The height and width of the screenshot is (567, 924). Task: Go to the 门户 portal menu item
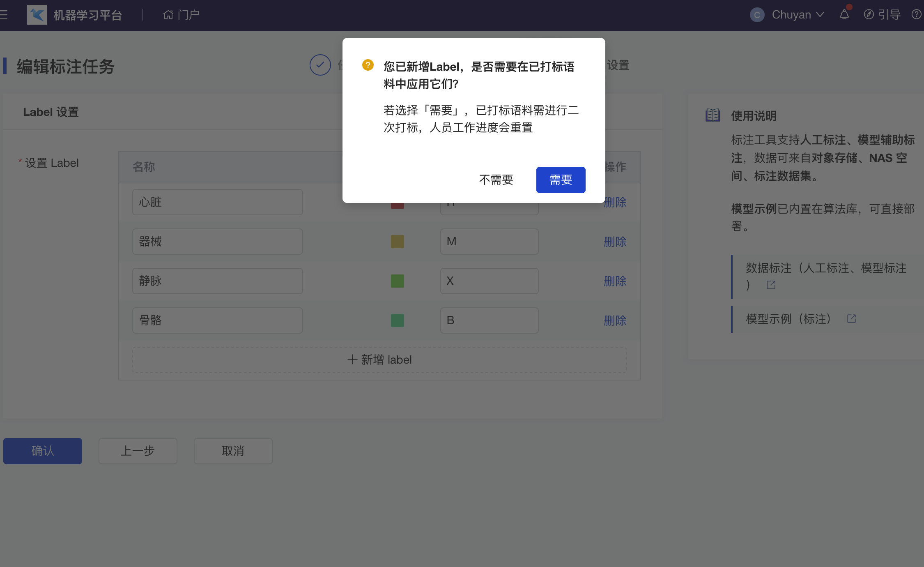click(181, 15)
